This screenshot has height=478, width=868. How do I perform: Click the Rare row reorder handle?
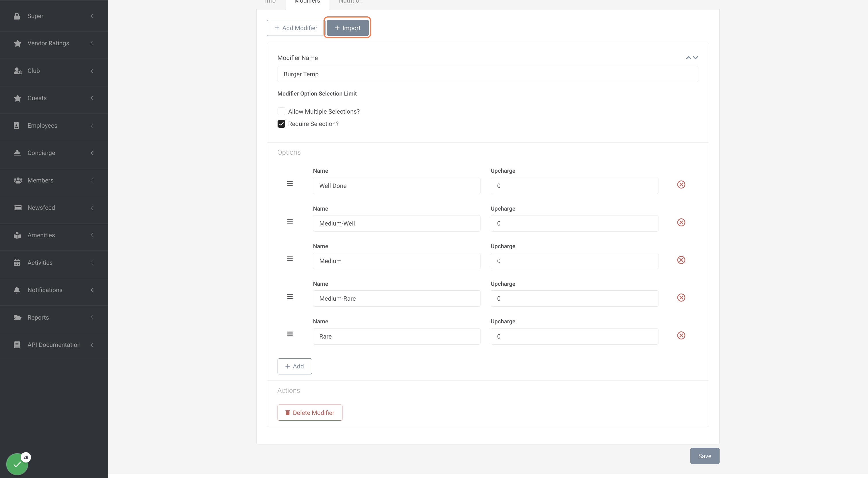(x=290, y=334)
